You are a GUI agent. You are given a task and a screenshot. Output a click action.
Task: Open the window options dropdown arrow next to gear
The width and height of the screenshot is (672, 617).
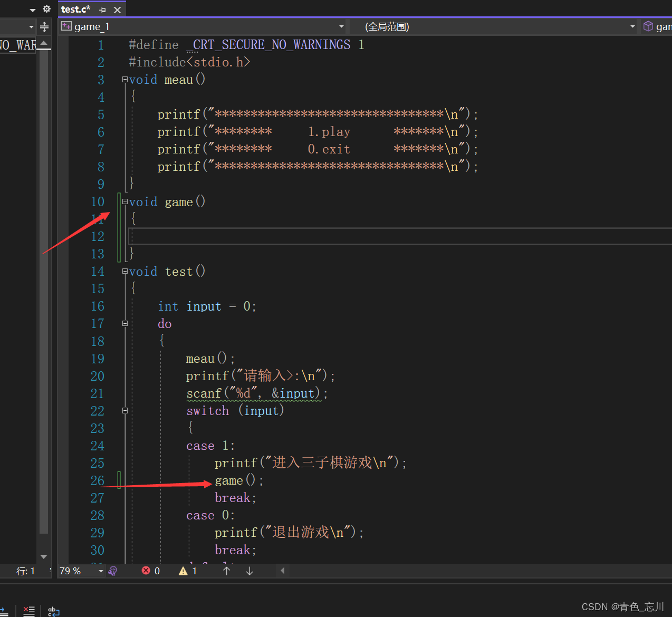[x=33, y=10]
